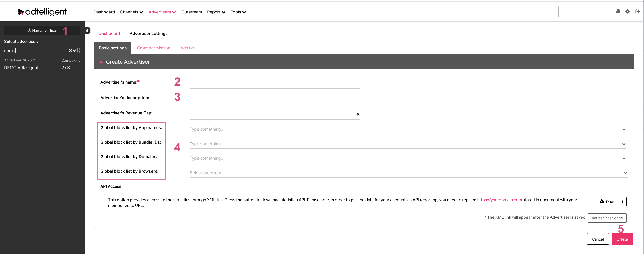This screenshot has height=254, width=644.
Task: Open Outstream in top navigation
Action: pos(191,12)
